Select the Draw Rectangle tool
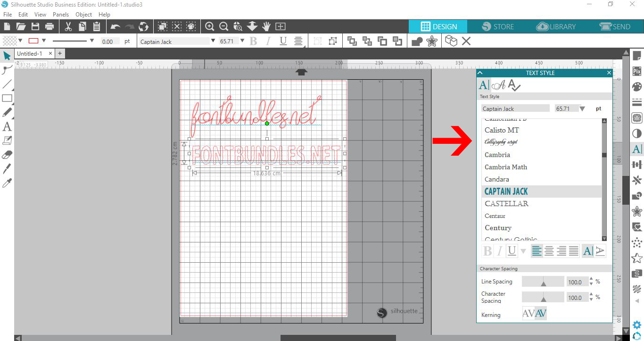This screenshot has width=644, height=341. click(x=7, y=98)
